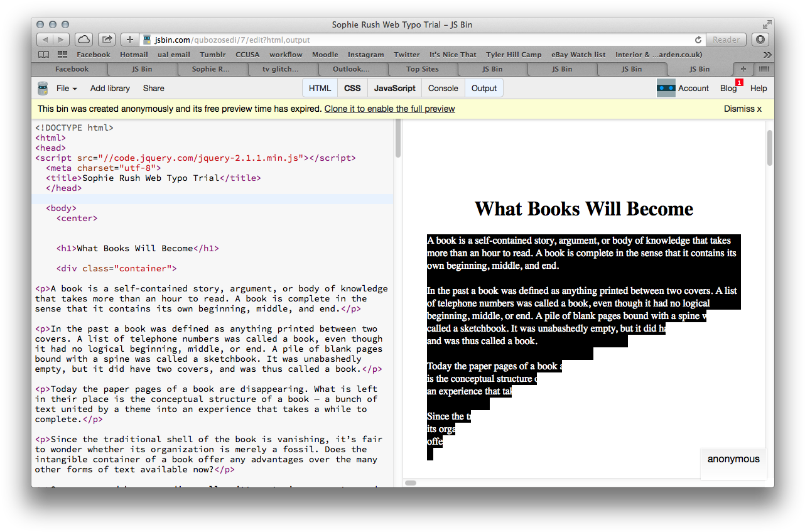Screen dimensions: 805x532
Task: Click the HTML editor's vertical scrollbar
Action: tap(397, 139)
